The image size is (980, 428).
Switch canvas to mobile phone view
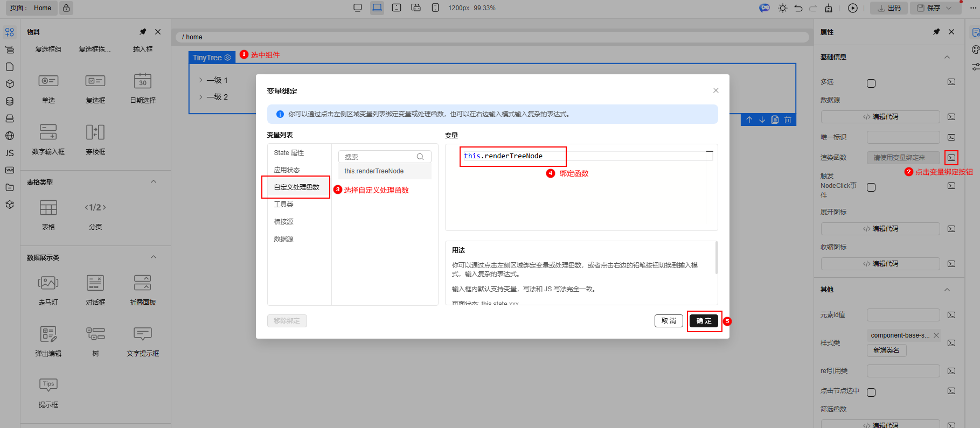click(435, 8)
